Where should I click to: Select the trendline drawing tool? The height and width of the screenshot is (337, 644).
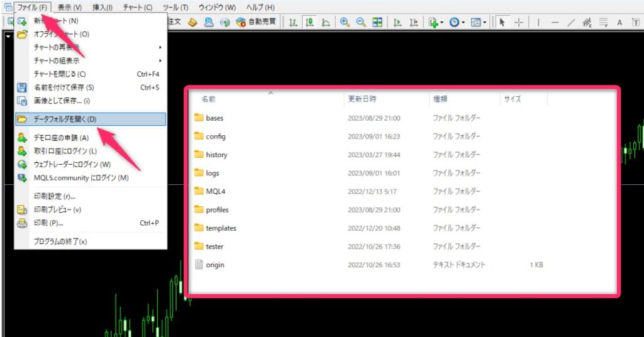pyautogui.click(x=571, y=22)
